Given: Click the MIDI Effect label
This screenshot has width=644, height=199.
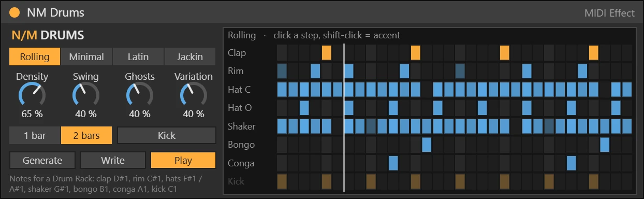Looking at the screenshot, I should 609,13.
